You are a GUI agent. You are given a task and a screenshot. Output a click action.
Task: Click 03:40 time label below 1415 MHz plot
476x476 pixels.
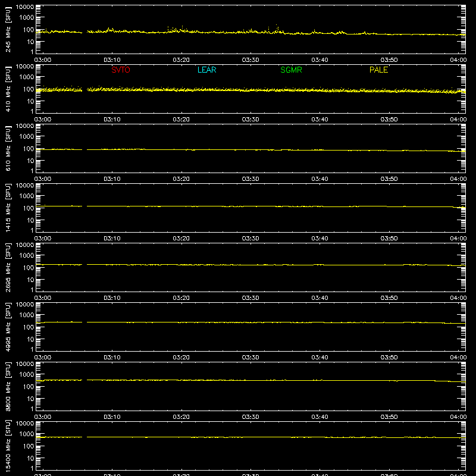click(x=320, y=239)
